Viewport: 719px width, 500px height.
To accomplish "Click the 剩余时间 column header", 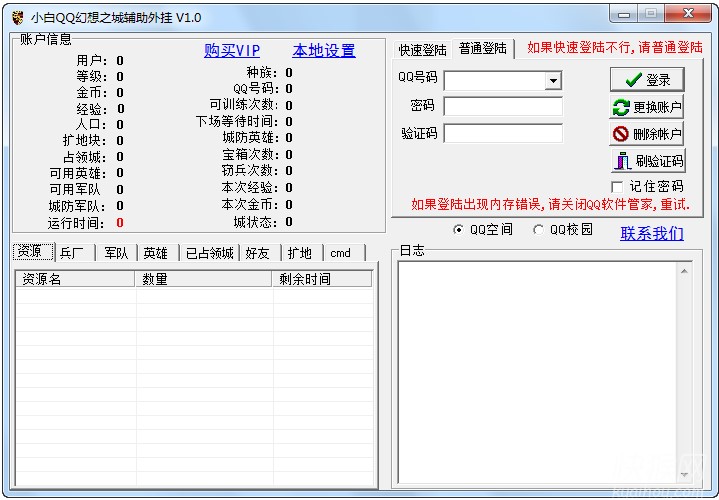I will [x=322, y=279].
